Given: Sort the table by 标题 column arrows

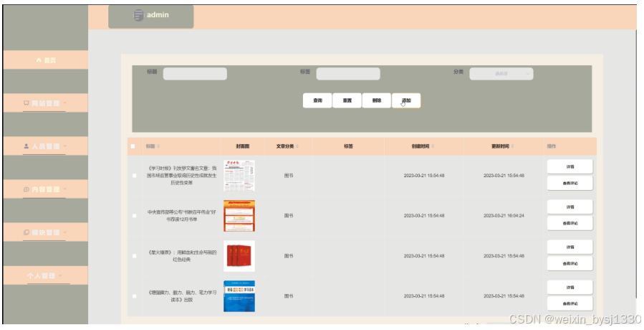Looking at the screenshot, I should pyautogui.click(x=158, y=146).
